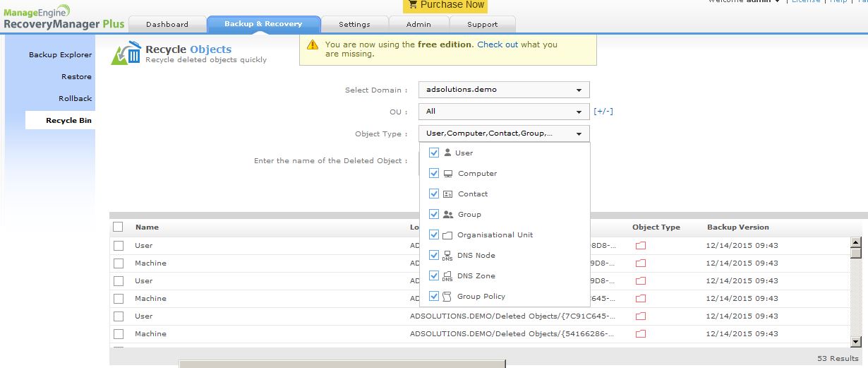
Task: Click the Purchase Now button
Action: pos(445,5)
